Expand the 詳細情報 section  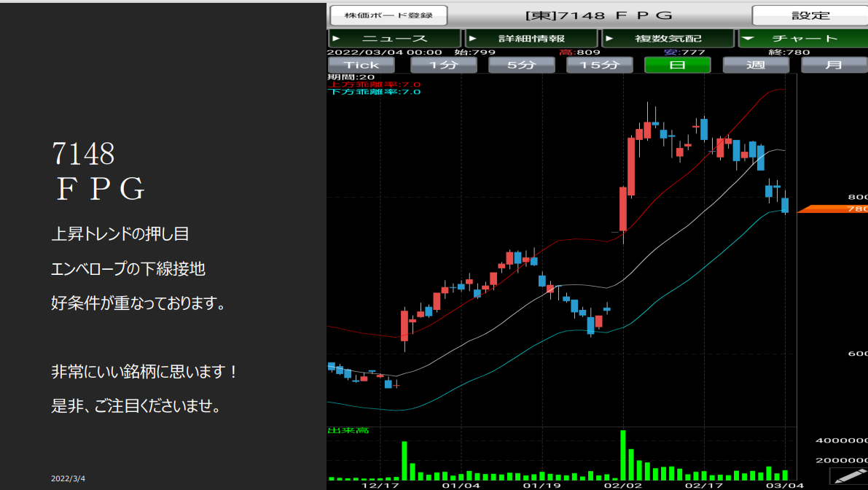(531, 38)
